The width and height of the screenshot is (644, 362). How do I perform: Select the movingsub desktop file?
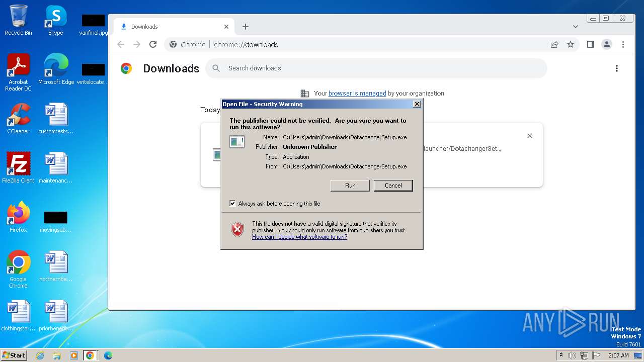click(x=55, y=221)
